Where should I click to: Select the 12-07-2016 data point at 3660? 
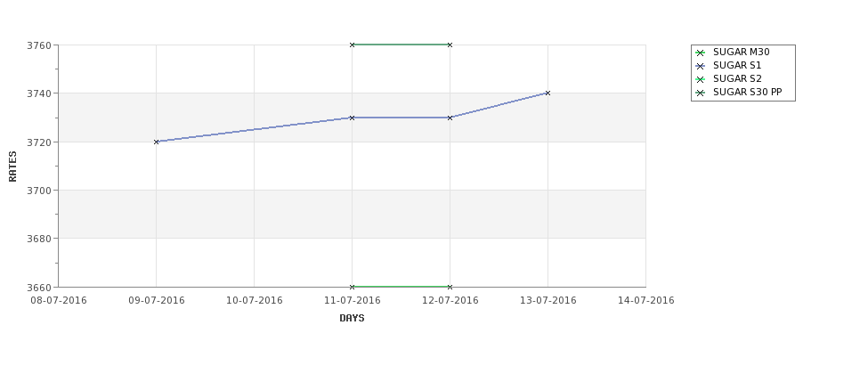450,287
